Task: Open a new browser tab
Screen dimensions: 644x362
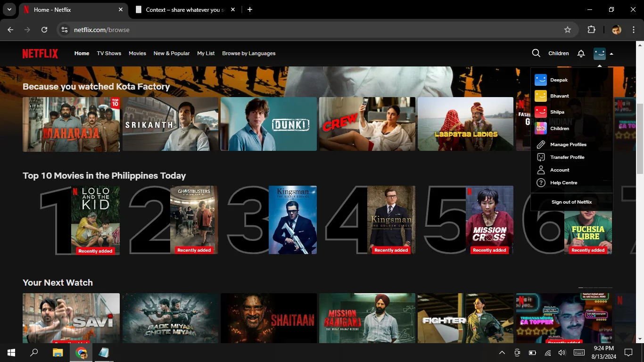Action: 250,9
